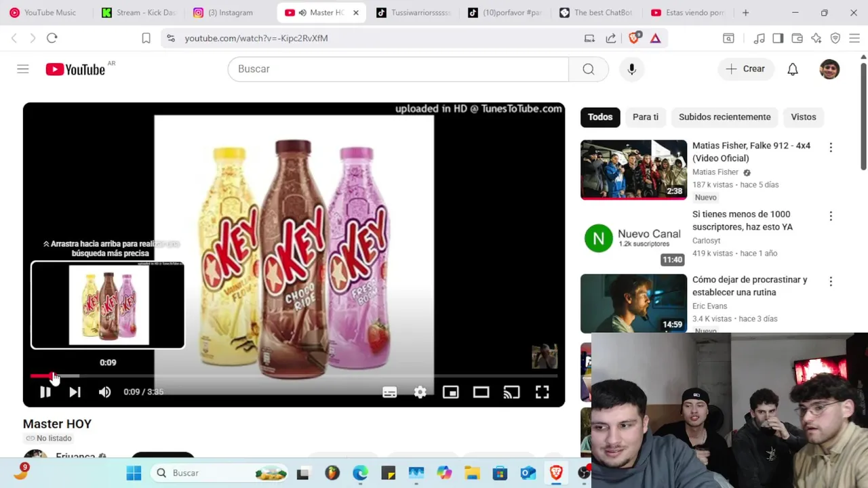
Task: Bookmark this page
Action: [x=146, y=39]
